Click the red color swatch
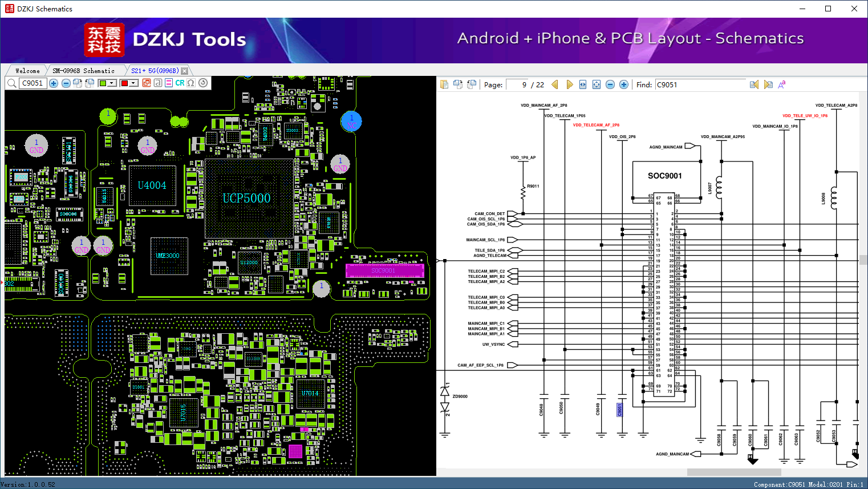868x489 pixels. point(124,83)
